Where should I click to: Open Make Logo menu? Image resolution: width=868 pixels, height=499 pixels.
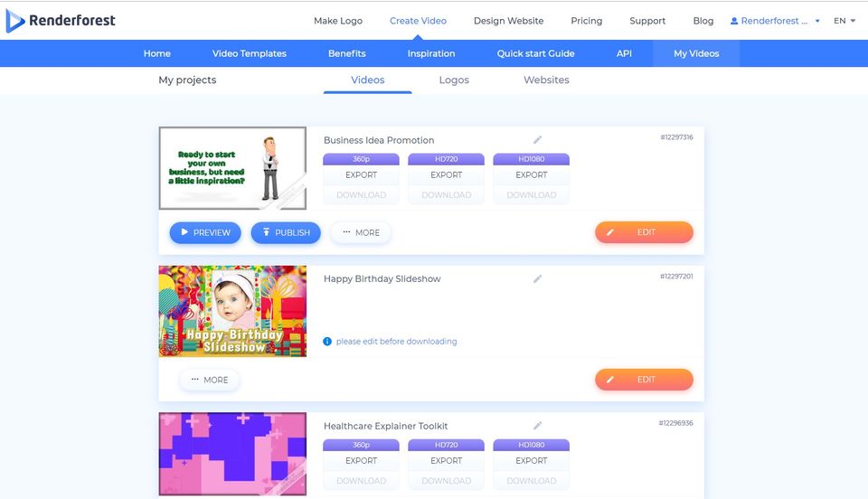tap(338, 21)
